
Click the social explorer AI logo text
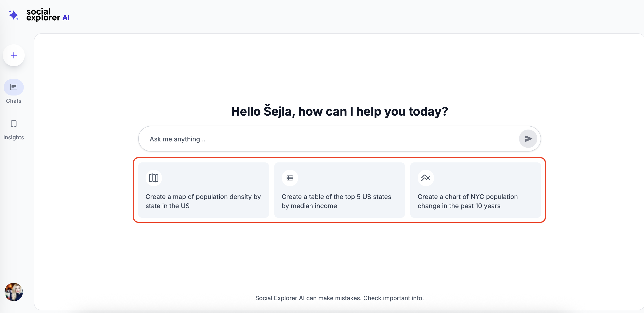pyautogui.click(x=48, y=15)
